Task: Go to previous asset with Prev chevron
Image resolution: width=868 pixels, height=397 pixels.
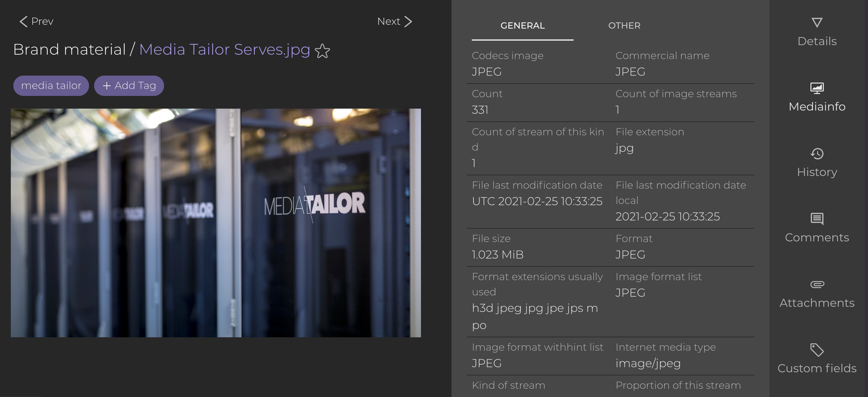Action: point(23,22)
